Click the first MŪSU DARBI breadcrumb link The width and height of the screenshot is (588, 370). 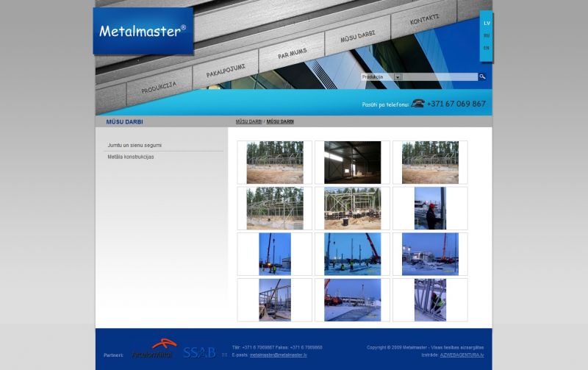(x=249, y=121)
